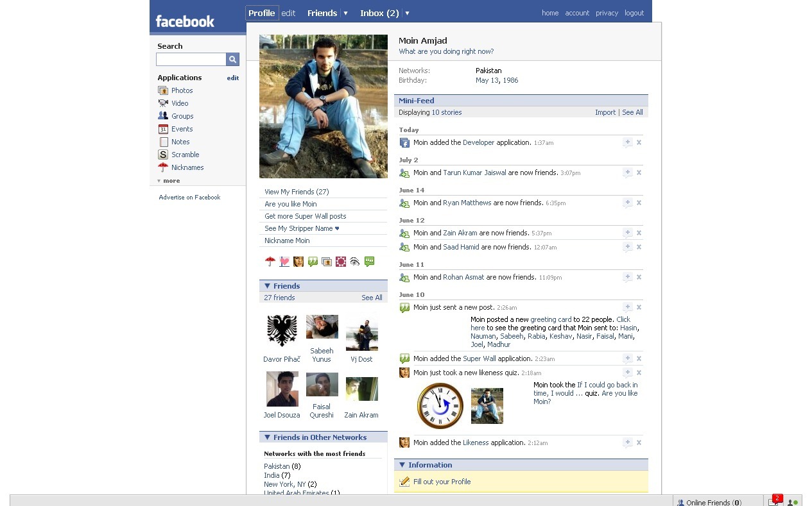Remove the 'sent a new post' story
Screen dimensions: 812x506
tap(639, 307)
